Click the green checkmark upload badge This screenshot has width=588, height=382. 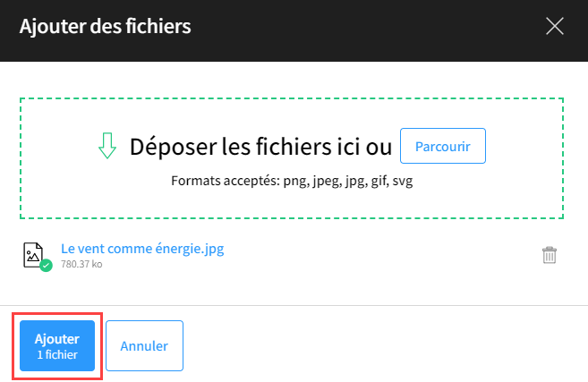(47, 266)
